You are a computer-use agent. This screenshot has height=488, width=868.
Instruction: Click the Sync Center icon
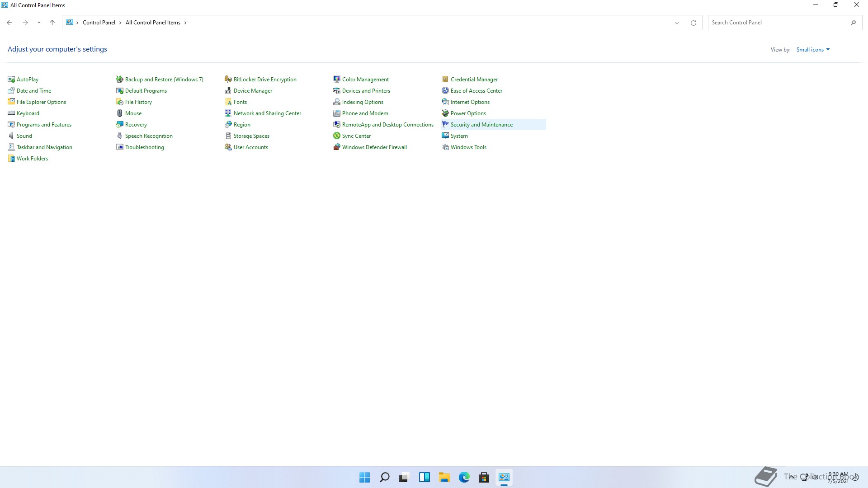(x=337, y=136)
